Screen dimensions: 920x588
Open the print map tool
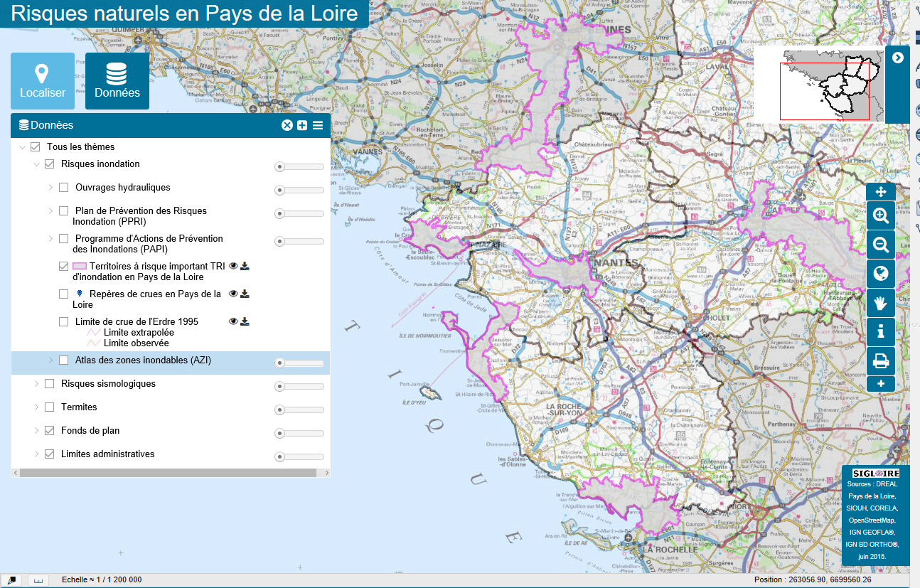[x=880, y=361]
